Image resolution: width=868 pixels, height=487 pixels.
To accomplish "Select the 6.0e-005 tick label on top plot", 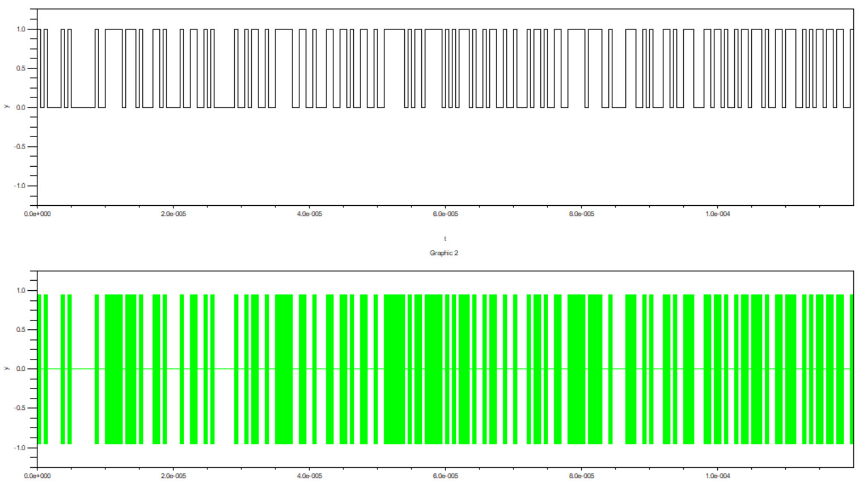I will [x=445, y=214].
